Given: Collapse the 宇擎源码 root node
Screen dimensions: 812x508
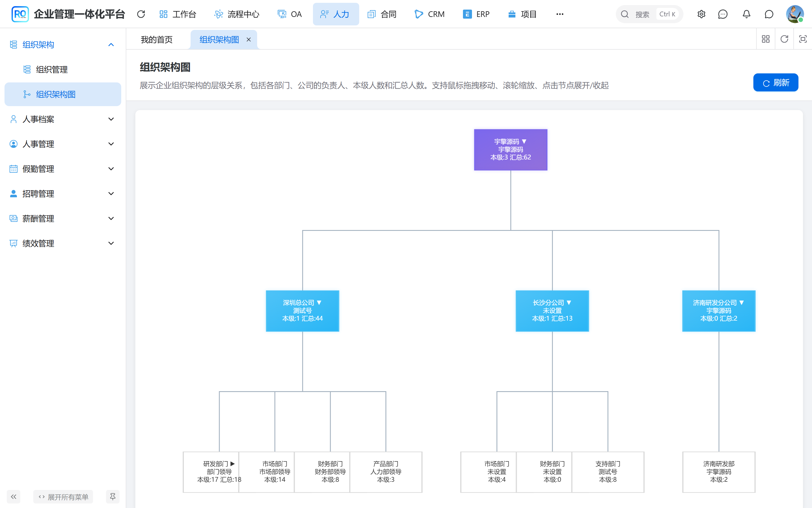Looking at the screenshot, I should 510,150.
